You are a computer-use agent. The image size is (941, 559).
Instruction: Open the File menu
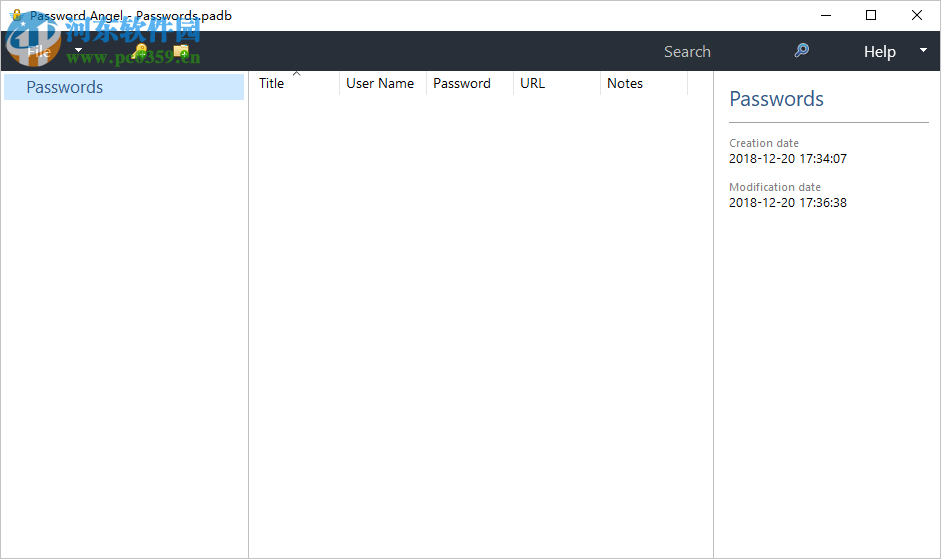(x=39, y=52)
